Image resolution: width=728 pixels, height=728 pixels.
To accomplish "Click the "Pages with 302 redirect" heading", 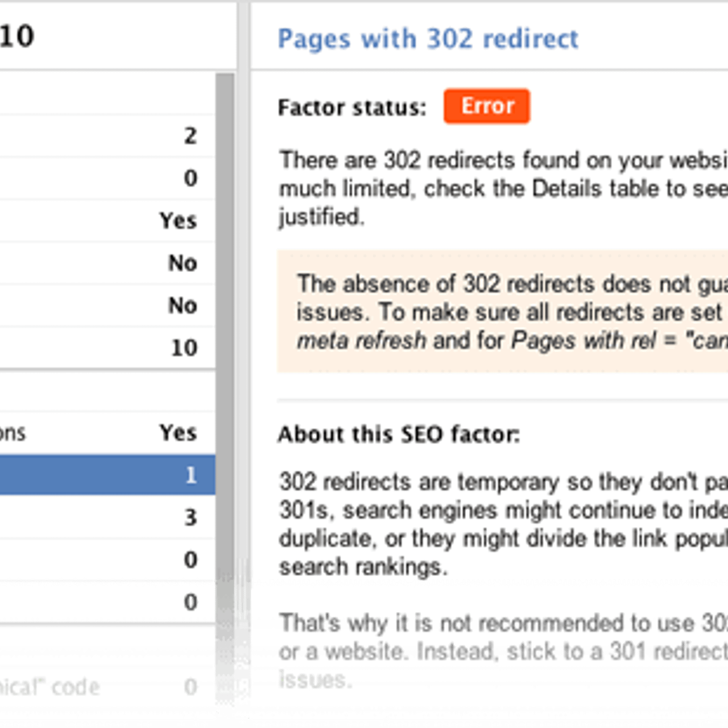I will click(428, 39).
